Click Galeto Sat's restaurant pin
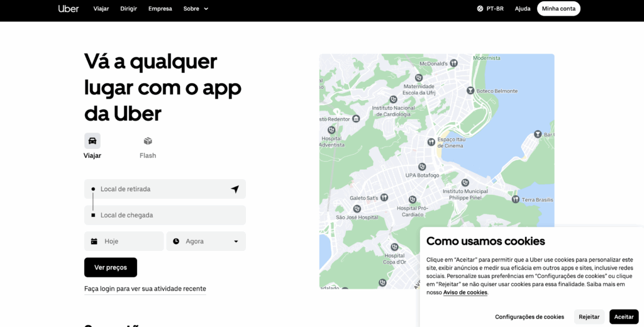 click(384, 197)
